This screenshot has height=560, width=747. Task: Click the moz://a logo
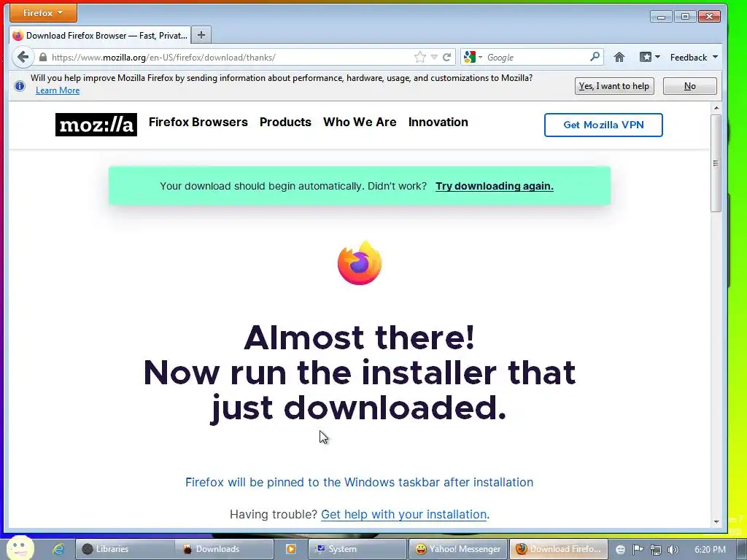point(96,125)
